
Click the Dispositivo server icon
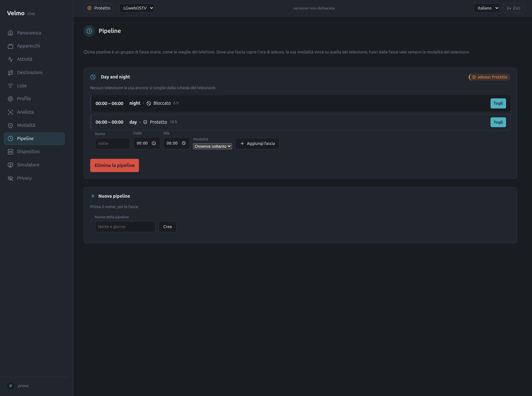click(x=10, y=152)
